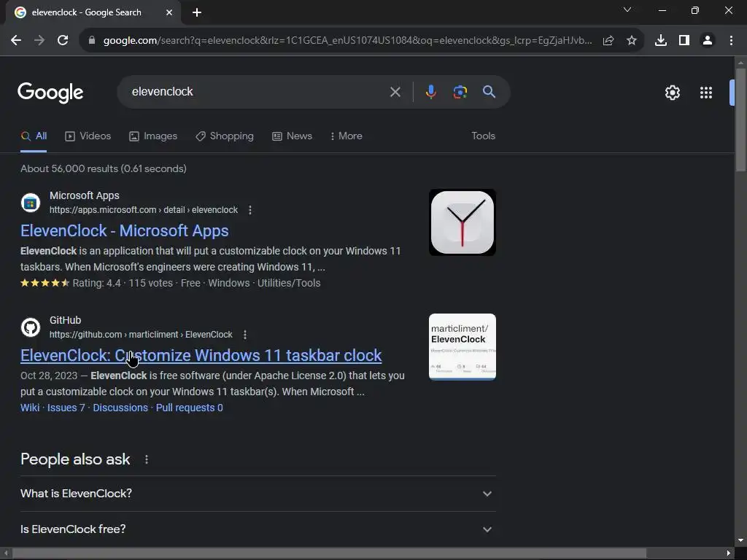Click the search input field
The width and height of the screenshot is (747, 560).
pos(258,92)
